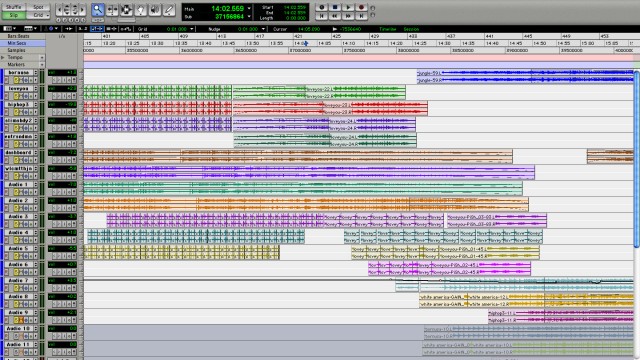640x360 pixels.
Task: Click zoom preset button 3
Action: point(71,20)
